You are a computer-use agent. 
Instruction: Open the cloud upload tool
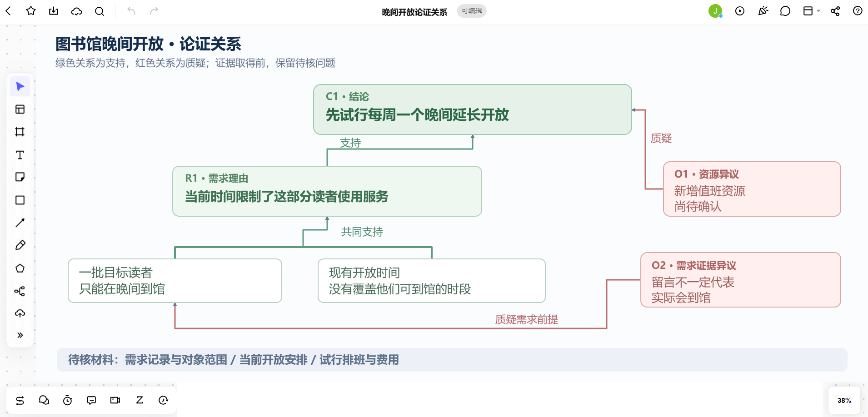click(x=20, y=313)
